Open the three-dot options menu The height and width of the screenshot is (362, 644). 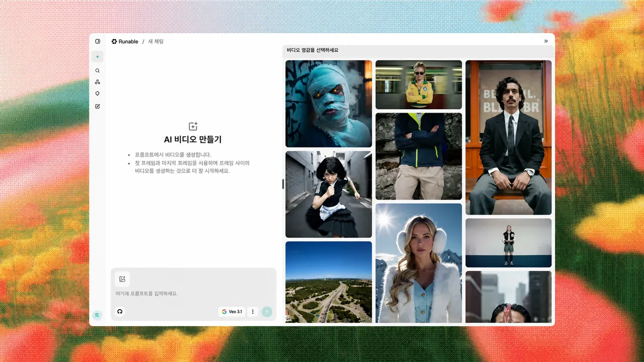(x=253, y=312)
